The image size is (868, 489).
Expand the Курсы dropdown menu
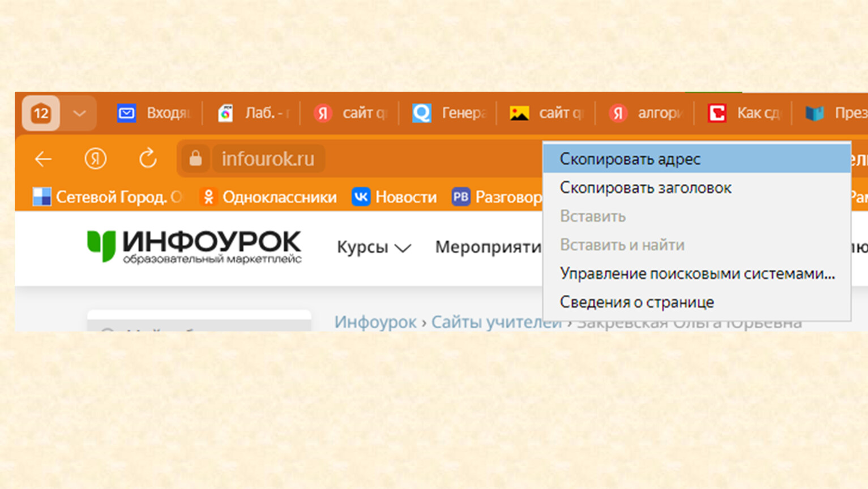coord(373,247)
